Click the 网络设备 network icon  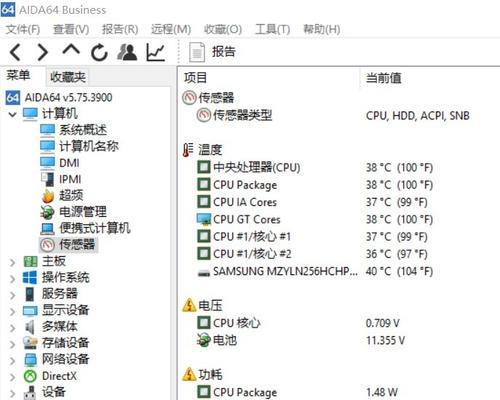click(x=30, y=360)
